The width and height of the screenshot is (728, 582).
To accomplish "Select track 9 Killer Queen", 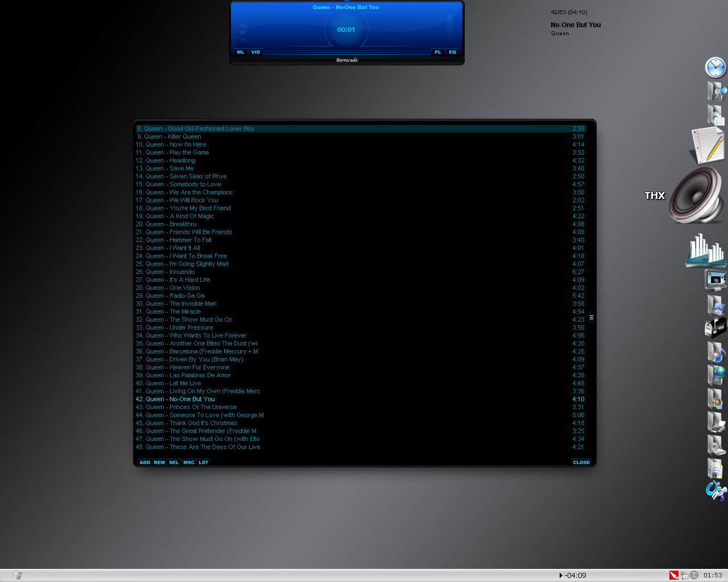I will coord(361,136).
